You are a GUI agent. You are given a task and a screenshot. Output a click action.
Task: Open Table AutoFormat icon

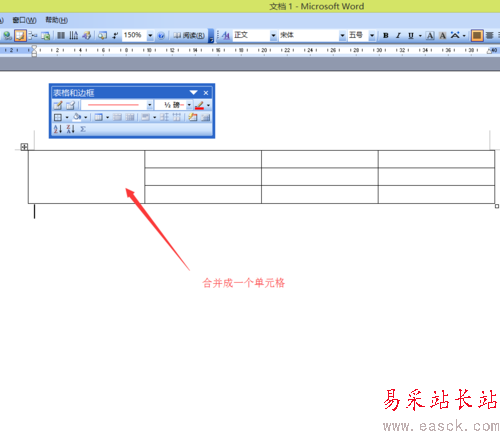tap(193, 117)
